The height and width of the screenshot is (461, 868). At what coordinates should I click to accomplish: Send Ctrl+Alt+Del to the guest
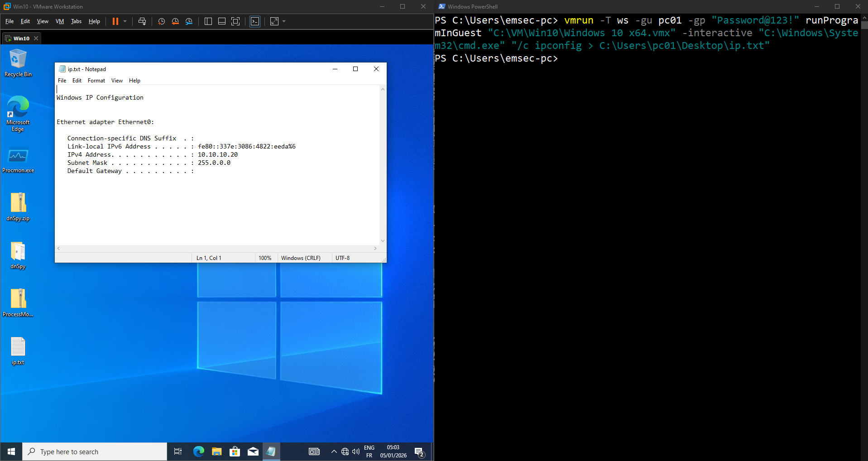[x=142, y=21]
